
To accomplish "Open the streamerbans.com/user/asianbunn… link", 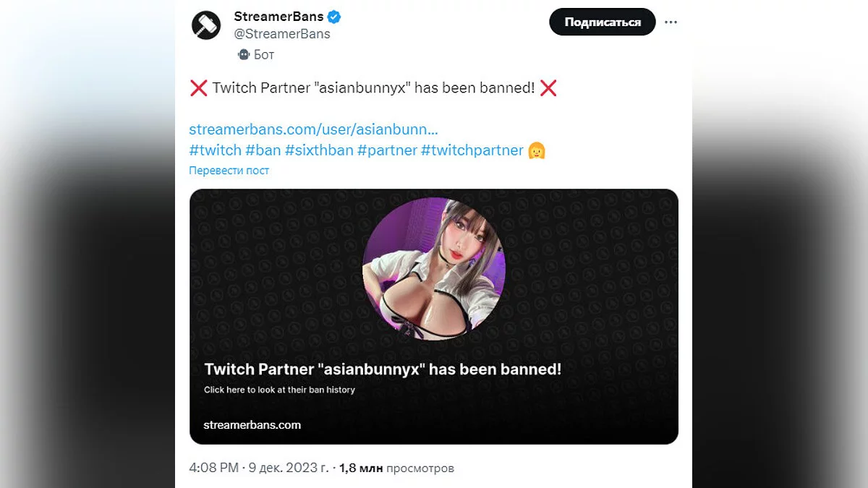I will click(313, 129).
